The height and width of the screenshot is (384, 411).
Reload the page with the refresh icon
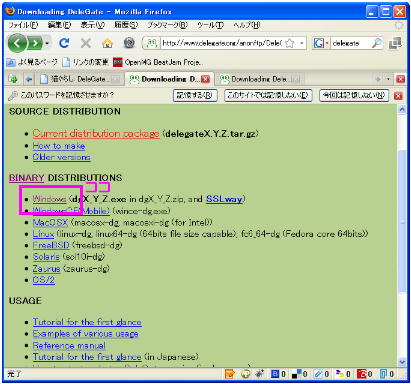click(x=64, y=43)
